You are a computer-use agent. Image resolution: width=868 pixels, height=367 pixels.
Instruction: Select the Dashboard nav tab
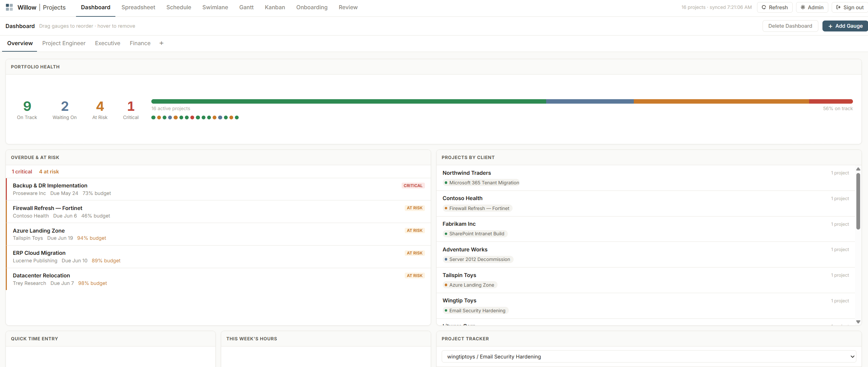pos(96,7)
